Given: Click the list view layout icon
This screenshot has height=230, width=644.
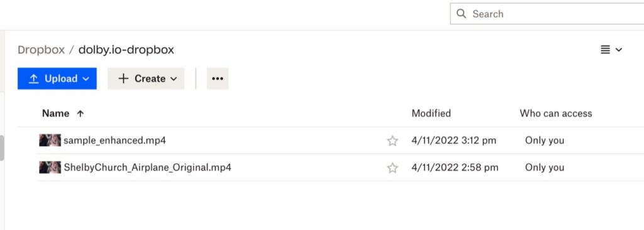Looking at the screenshot, I should click(605, 50).
